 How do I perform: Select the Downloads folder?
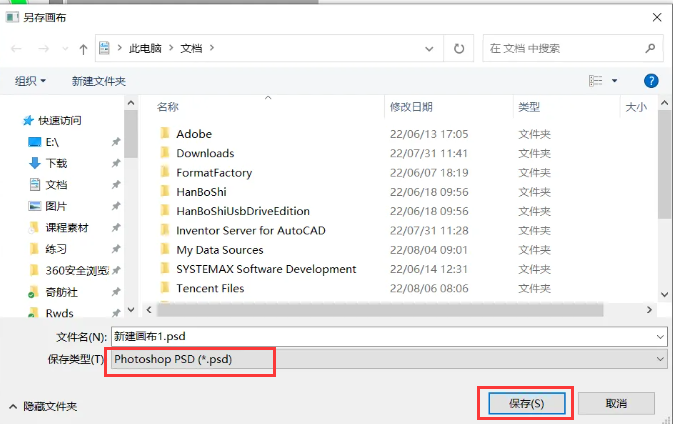(205, 153)
